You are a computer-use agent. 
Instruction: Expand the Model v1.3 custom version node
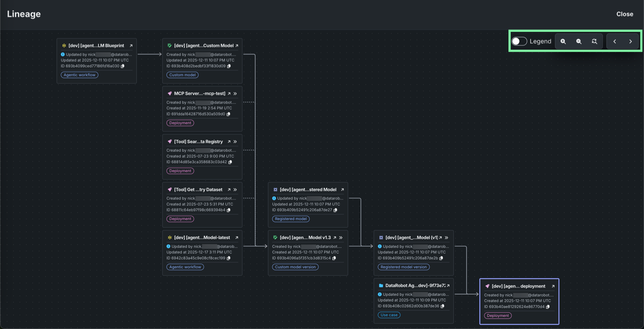(341, 238)
